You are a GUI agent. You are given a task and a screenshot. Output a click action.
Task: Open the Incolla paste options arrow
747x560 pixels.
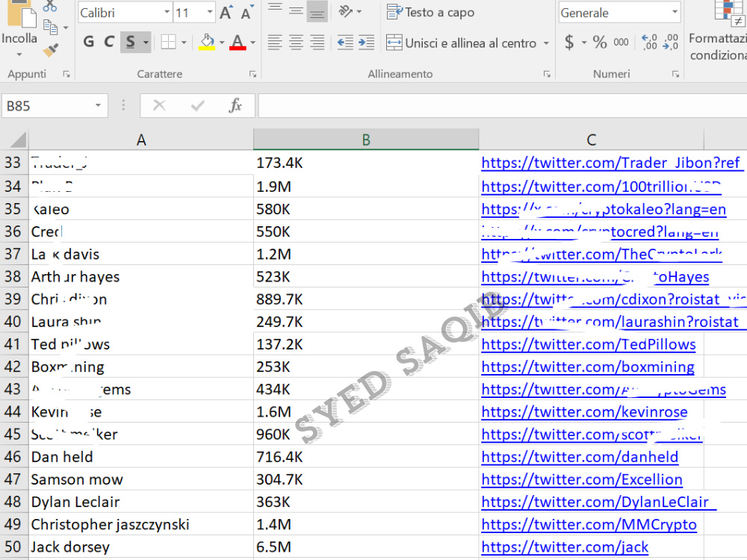pyautogui.click(x=19, y=55)
